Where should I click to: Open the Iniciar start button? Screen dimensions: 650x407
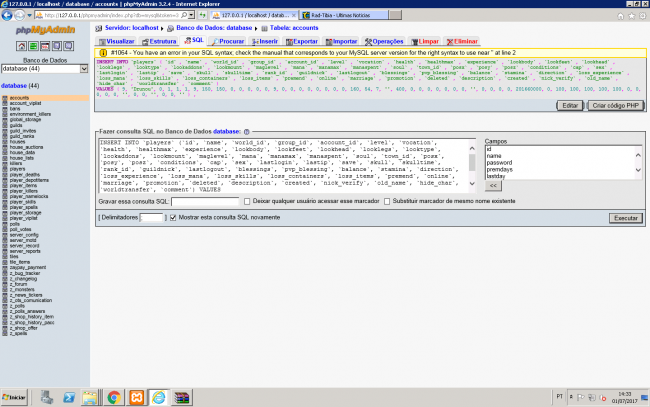[14, 397]
